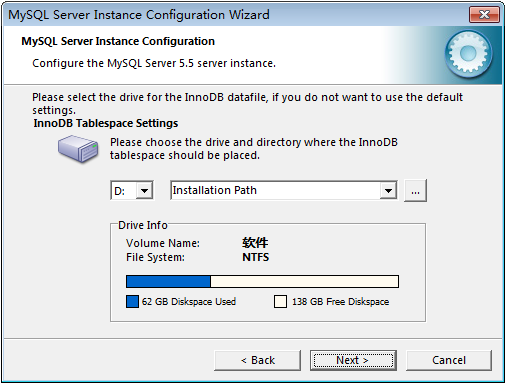This screenshot has height=384, width=506.
Task: Click the 软件 volume name value
Action: coord(255,243)
